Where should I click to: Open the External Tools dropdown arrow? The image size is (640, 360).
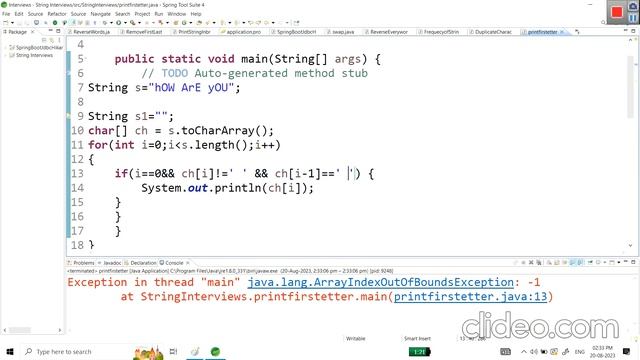139,23
